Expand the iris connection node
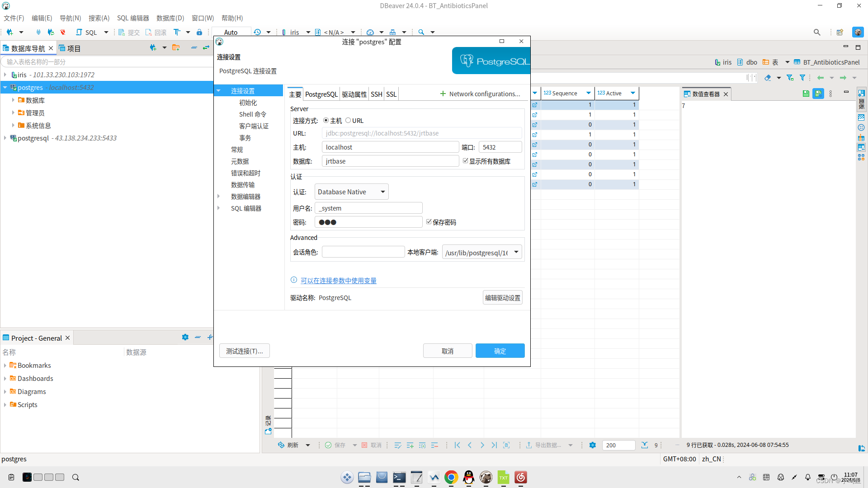Viewport: 868px width, 488px height. (5, 75)
